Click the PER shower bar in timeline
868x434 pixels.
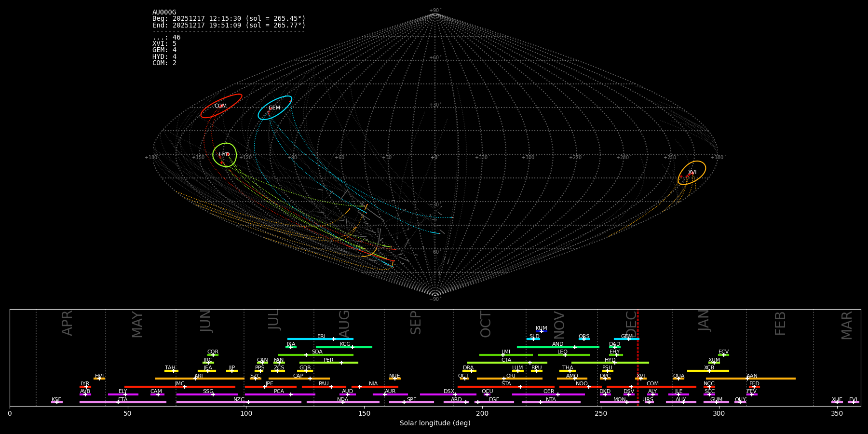pos(329,363)
